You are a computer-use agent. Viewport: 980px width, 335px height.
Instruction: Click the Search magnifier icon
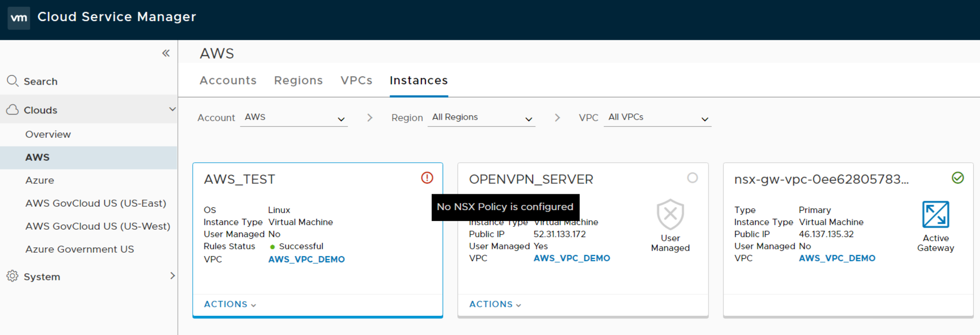[x=12, y=81]
